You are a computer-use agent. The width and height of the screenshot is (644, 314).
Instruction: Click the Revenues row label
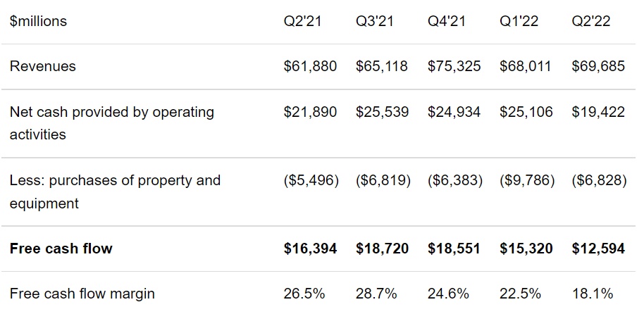point(43,66)
